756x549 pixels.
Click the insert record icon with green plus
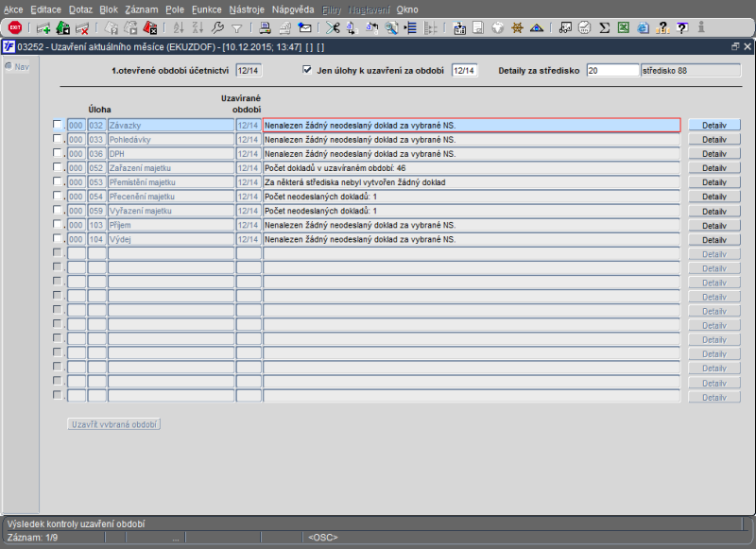point(43,28)
